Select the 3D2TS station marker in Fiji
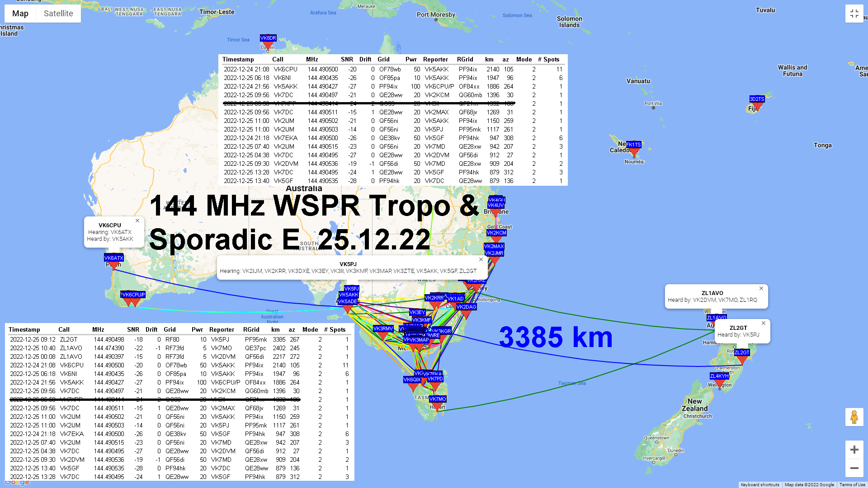868x488 pixels. pos(757,99)
